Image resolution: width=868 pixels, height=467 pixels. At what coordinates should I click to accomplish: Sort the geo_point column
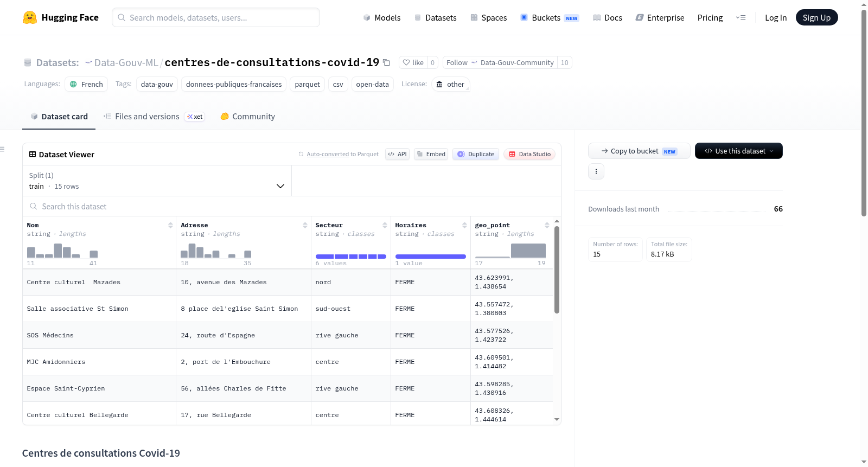point(547,225)
